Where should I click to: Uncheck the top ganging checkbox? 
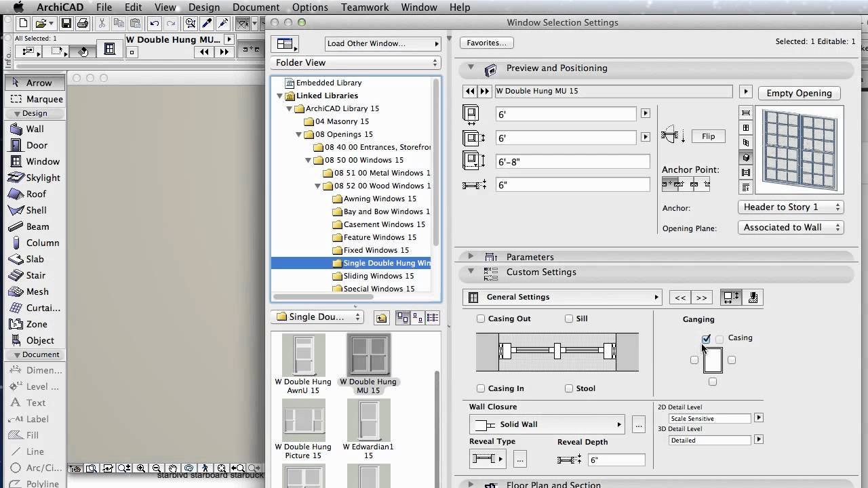[x=706, y=338]
